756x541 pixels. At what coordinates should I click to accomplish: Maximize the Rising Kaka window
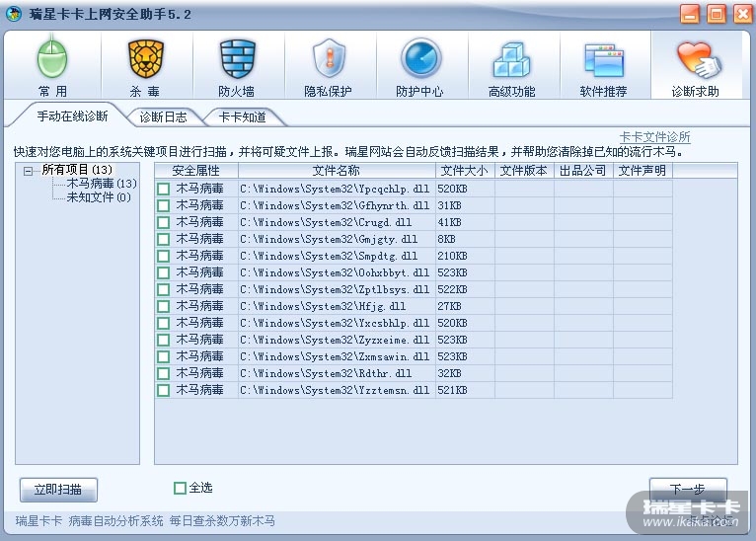[x=717, y=14]
